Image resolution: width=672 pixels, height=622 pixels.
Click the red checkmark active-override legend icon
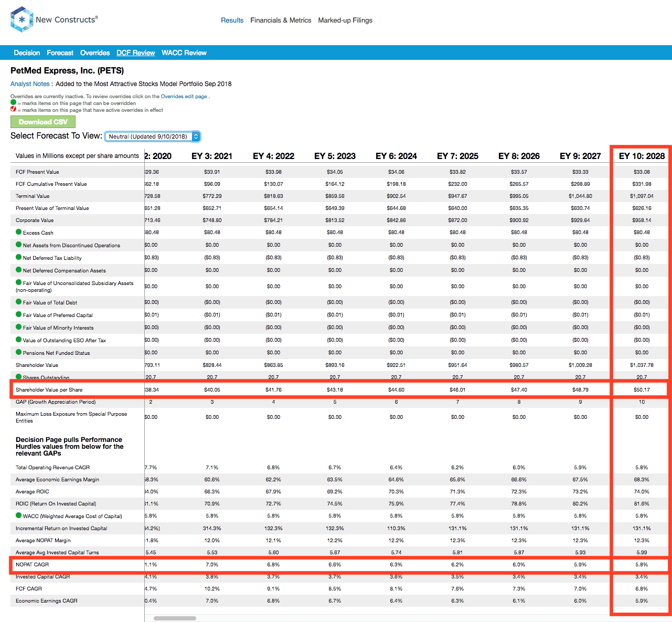(x=13, y=110)
